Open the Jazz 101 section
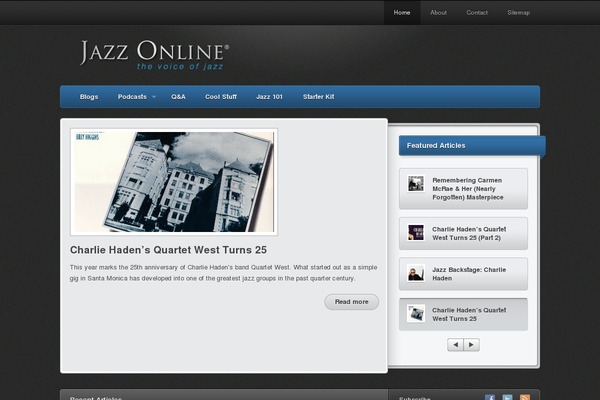 (x=269, y=97)
